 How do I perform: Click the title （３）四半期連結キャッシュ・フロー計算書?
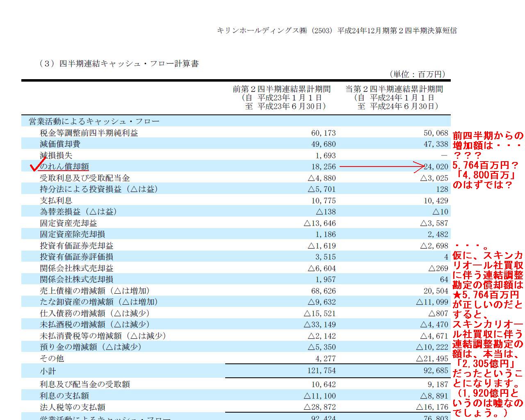pyautogui.click(x=119, y=64)
